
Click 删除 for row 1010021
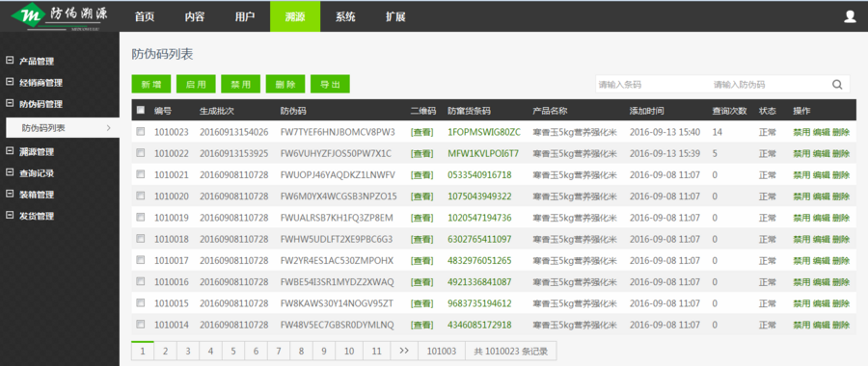tap(841, 174)
